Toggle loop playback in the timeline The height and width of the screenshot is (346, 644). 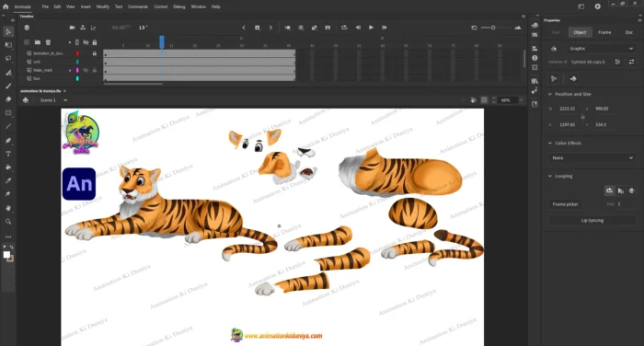[x=344, y=28]
